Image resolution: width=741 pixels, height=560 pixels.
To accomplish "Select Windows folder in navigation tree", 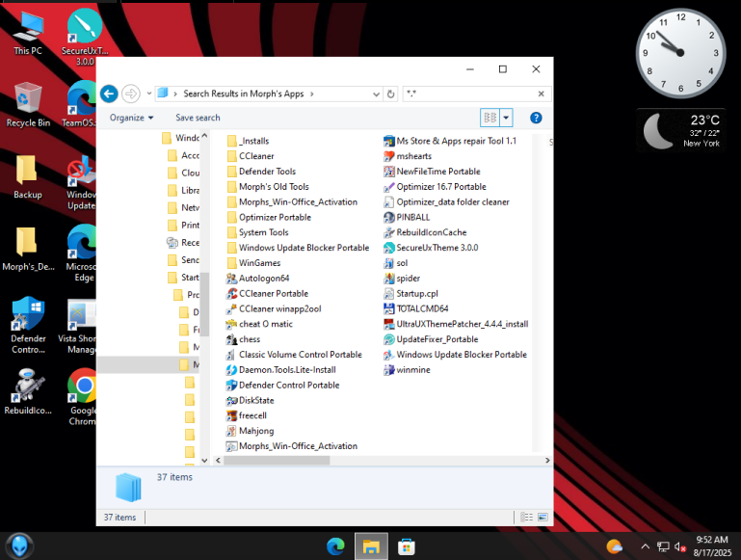I will pos(180,138).
